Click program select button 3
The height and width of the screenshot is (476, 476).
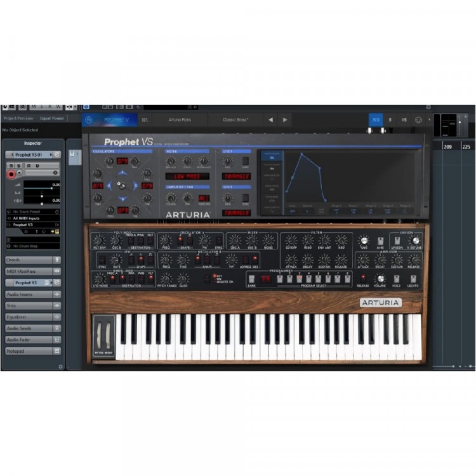(x=300, y=279)
